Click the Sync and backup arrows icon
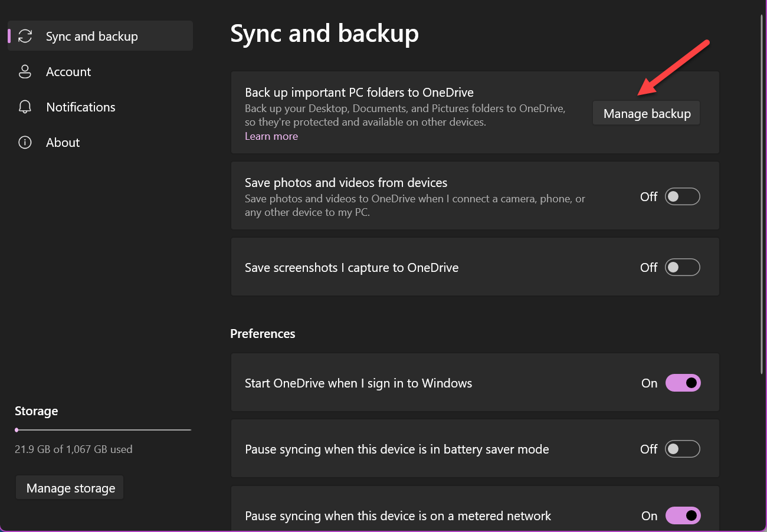Screen dimensions: 767x532 (x=25, y=36)
